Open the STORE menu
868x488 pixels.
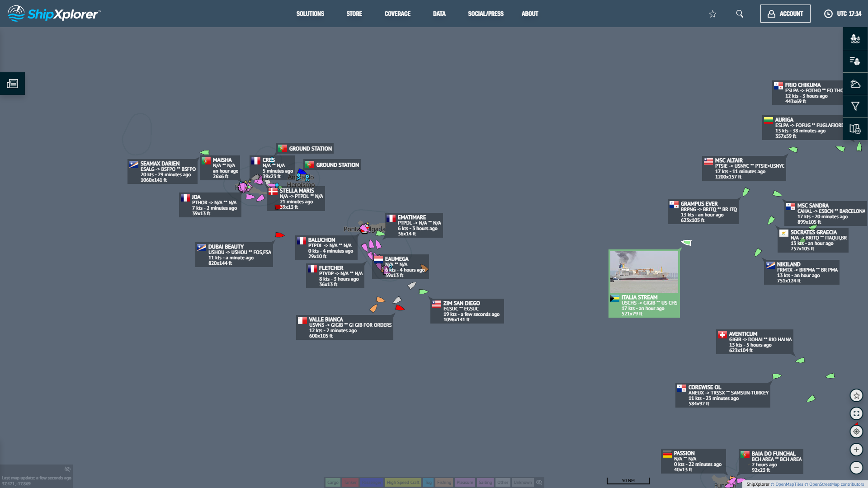(354, 14)
